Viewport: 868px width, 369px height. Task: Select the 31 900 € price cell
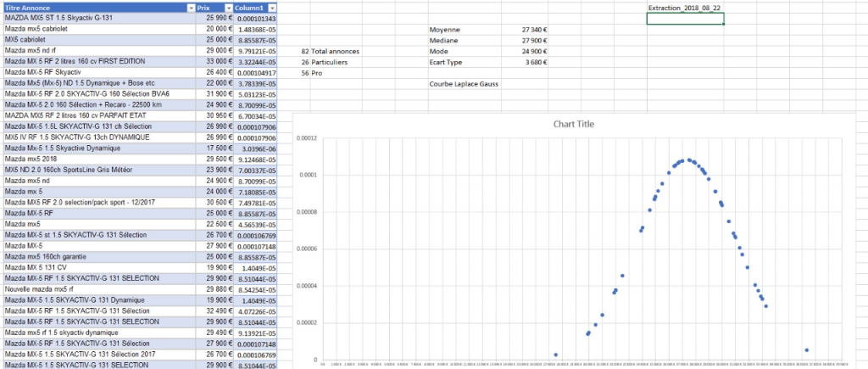214,94
